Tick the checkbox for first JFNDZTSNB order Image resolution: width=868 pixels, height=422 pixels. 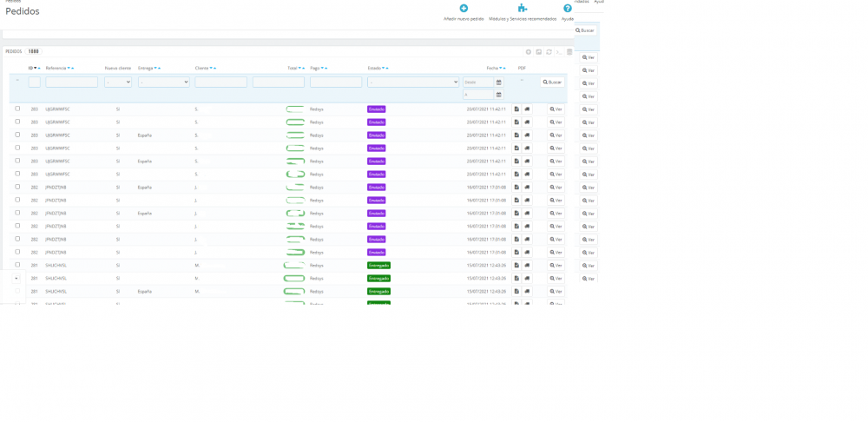tap(17, 187)
